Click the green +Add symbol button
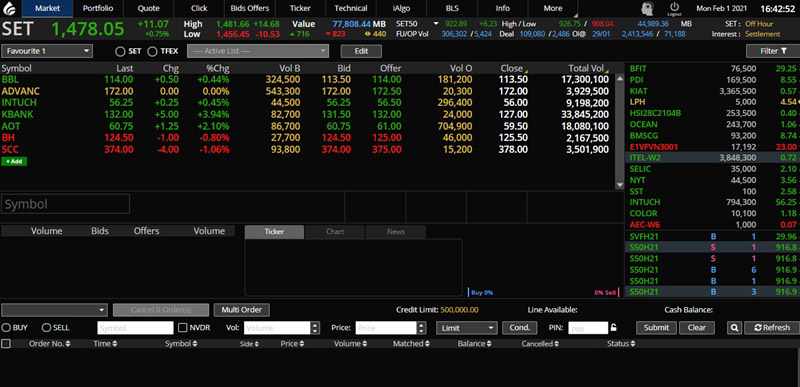This screenshot has width=800, height=387. (x=14, y=161)
